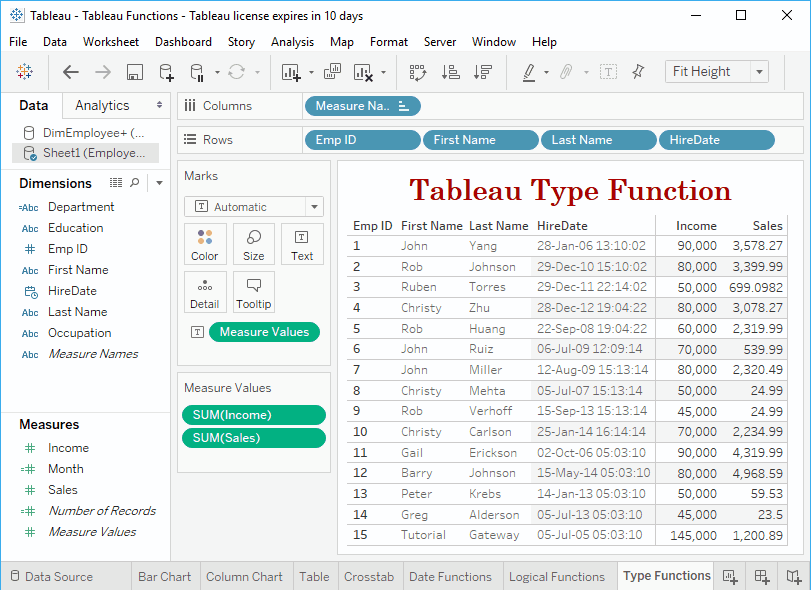Image resolution: width=811 pixels, height=590 pixels.
Task: Swap rows and columns using the toolbar icon
Action: (419, 71)
